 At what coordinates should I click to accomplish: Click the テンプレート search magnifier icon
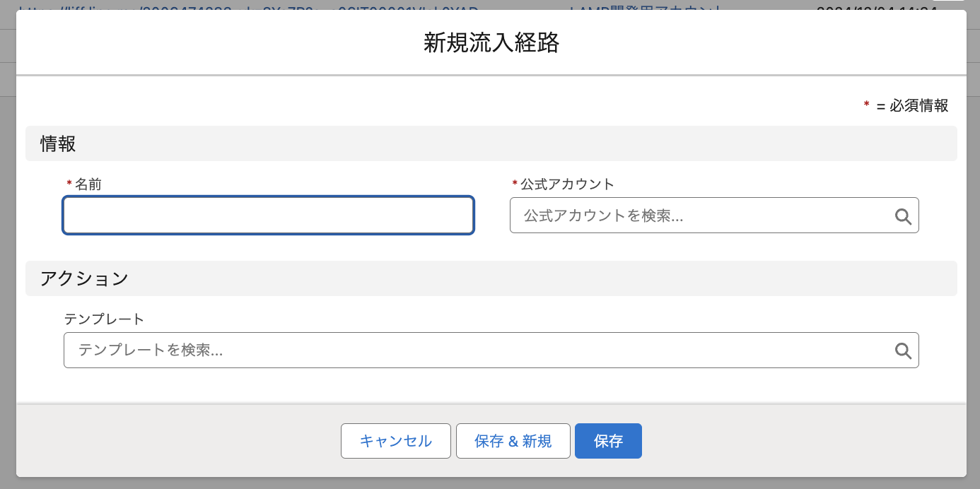pos(903,350)
